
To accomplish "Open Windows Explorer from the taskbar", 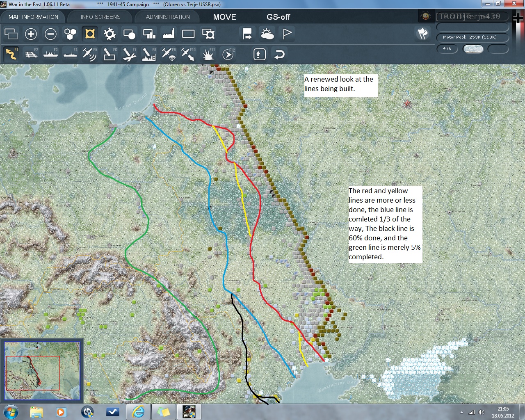I will coord(37,412).
